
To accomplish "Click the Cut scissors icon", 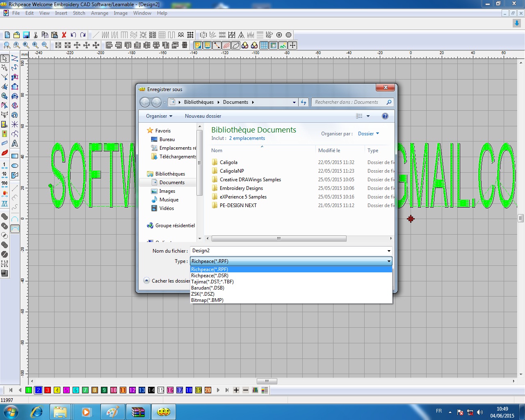I will (x=36, y=35).
